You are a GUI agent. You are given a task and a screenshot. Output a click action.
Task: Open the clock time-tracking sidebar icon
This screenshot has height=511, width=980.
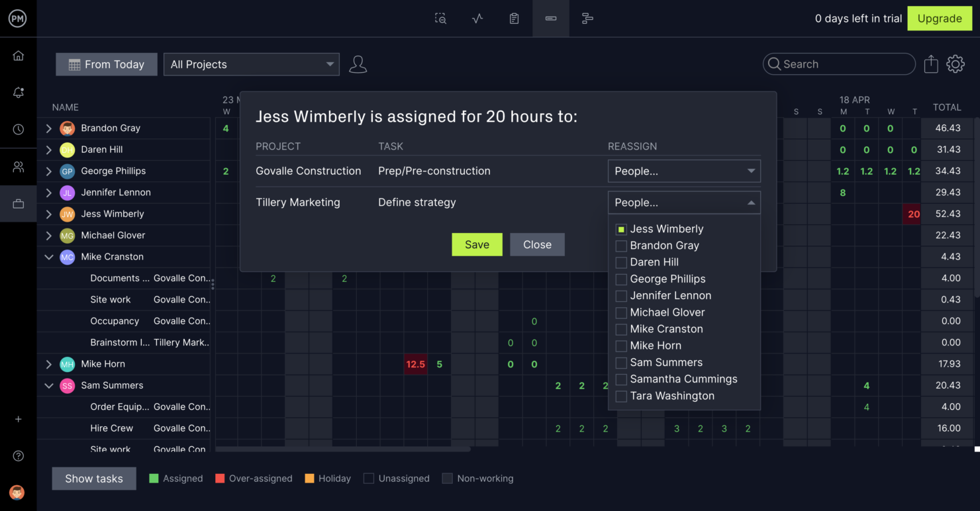19,130
